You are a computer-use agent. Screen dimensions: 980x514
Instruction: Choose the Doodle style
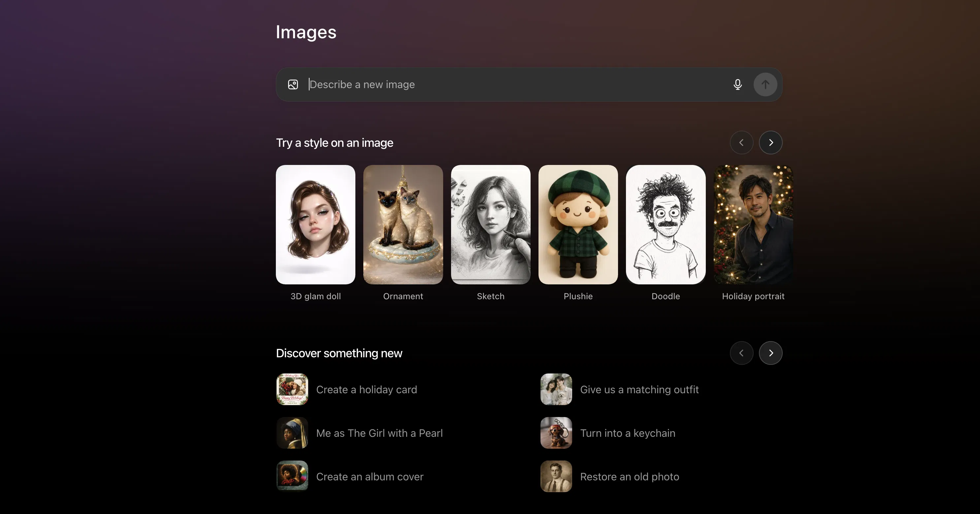(665, 225)
